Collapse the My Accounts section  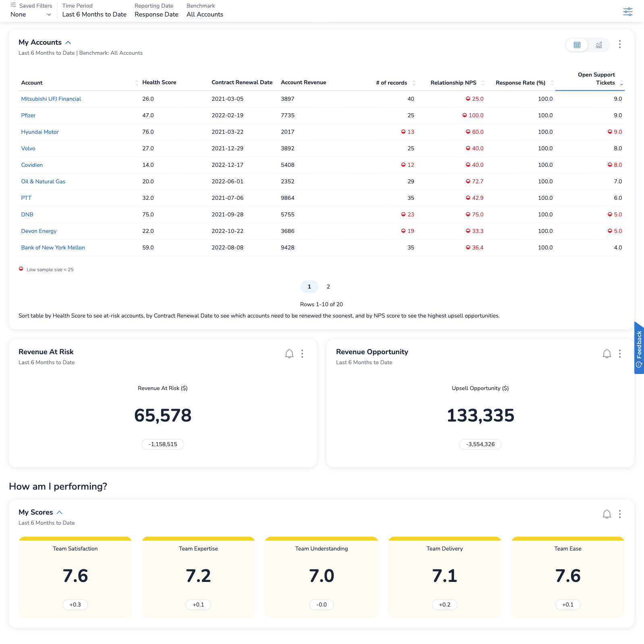[68, 43]
